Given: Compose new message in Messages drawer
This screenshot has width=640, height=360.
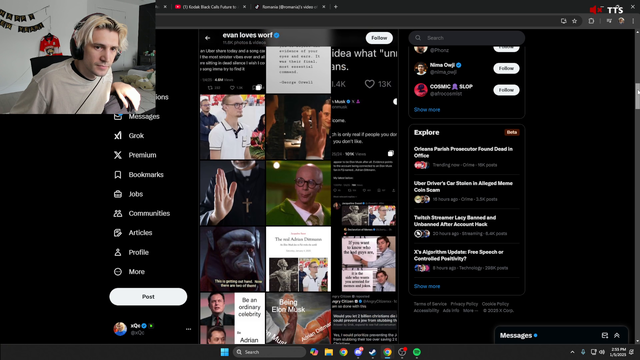Looking at the screenshot, I should 604,336.
